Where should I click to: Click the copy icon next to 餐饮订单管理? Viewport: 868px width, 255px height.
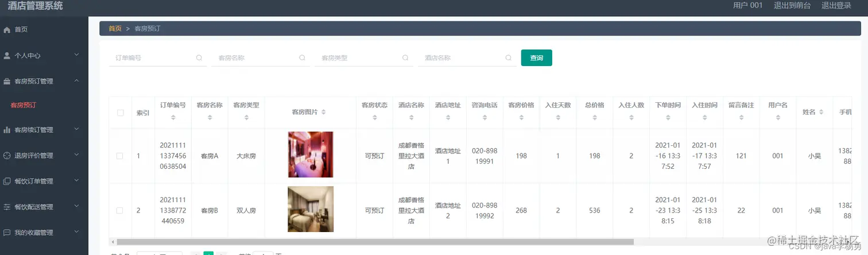(7, 181)
